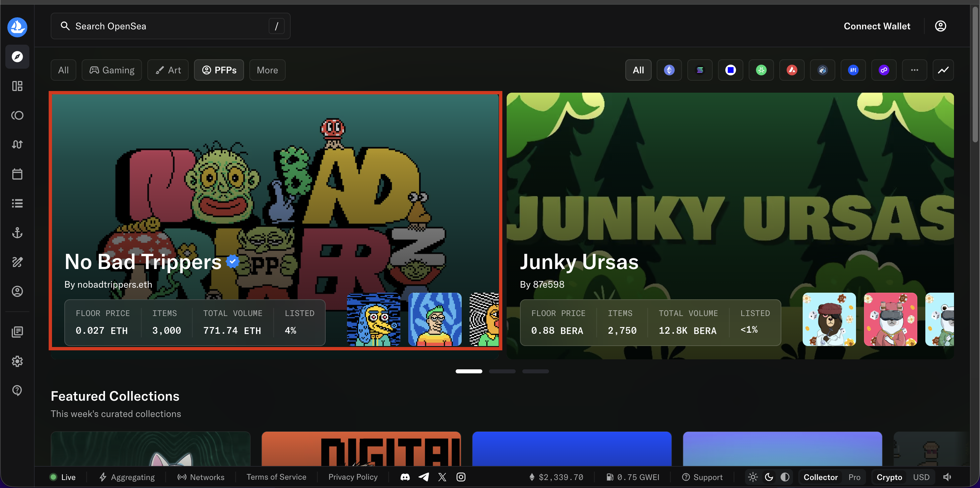This screenshot has height=488, width=980.
Task: Open the Aggregating status menu
Action: [x=127, y=477]
